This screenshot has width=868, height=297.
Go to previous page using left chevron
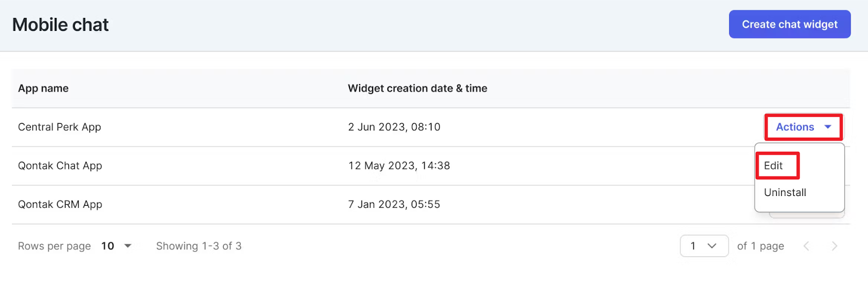[806, 246]
